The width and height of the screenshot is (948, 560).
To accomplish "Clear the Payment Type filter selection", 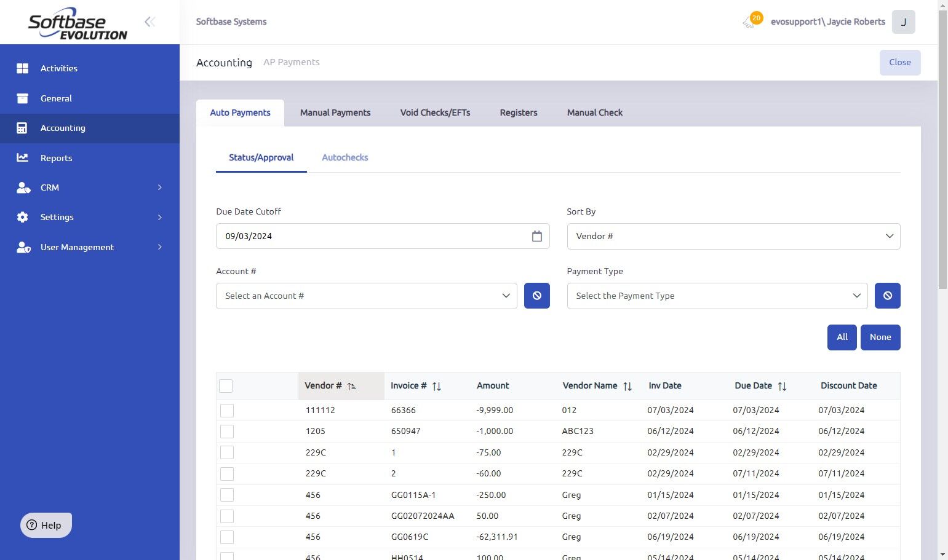I will coord(887,296).
